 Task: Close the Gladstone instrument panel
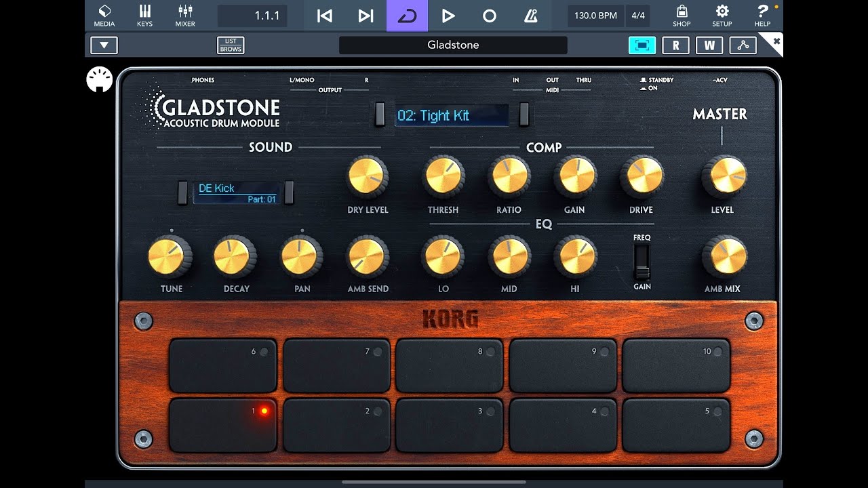tap(776, 41)
